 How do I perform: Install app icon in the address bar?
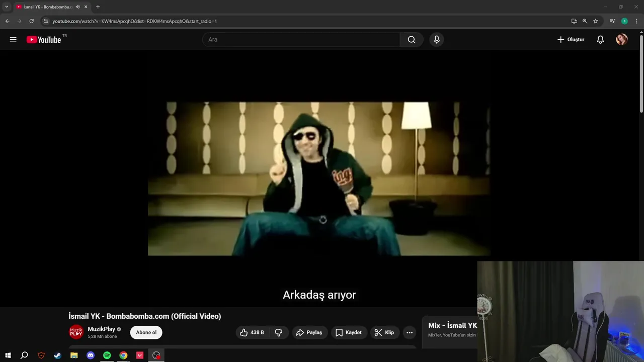coord(574,21)
